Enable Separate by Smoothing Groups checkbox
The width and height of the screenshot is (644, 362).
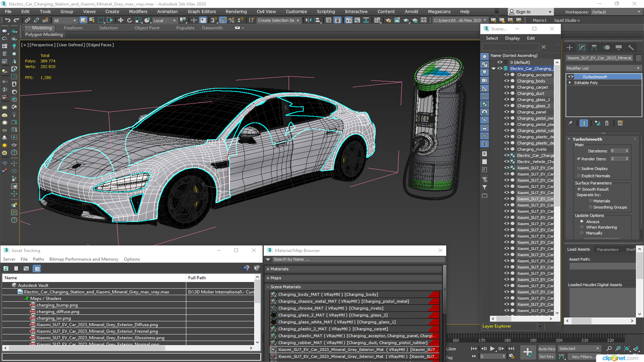[591, 207]
